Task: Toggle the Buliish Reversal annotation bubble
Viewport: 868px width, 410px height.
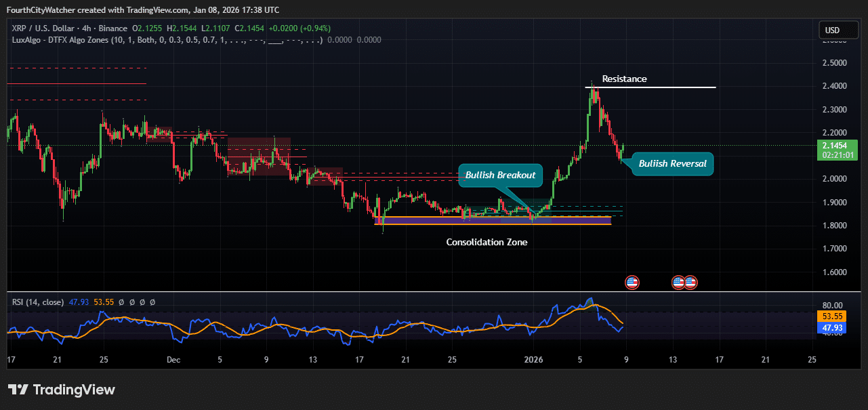Action: [x=672, y=163]
